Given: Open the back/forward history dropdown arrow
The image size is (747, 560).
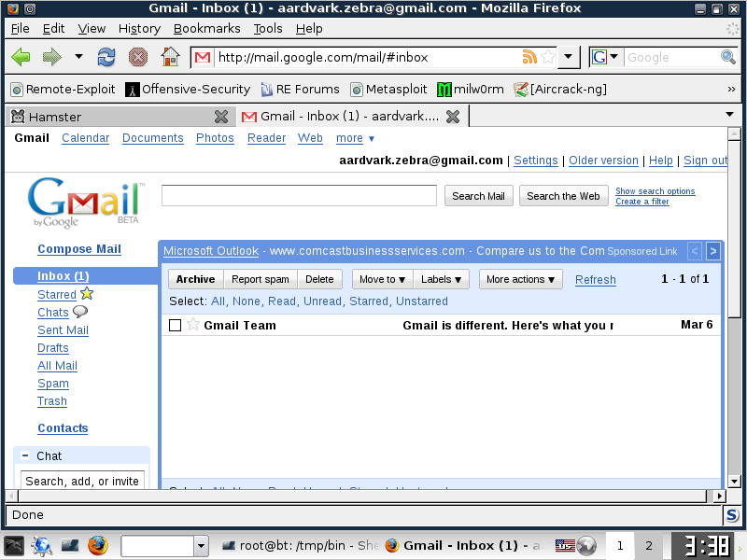Looking at the screenshot, I should coord(78,57).
